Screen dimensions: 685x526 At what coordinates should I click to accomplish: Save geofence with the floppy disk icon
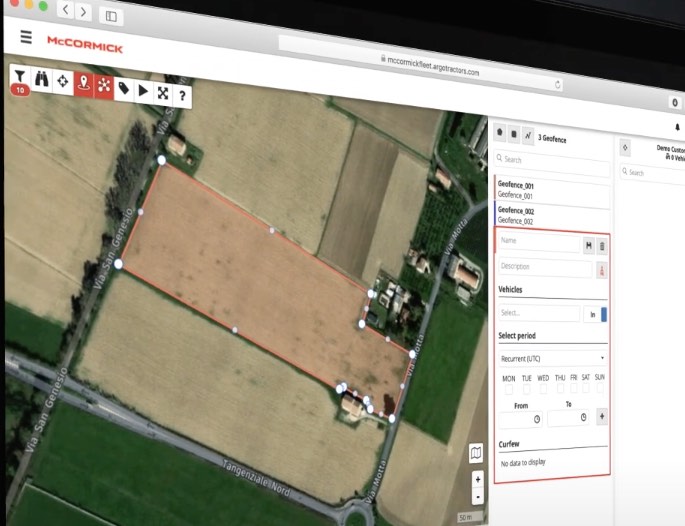click(588, 243)
